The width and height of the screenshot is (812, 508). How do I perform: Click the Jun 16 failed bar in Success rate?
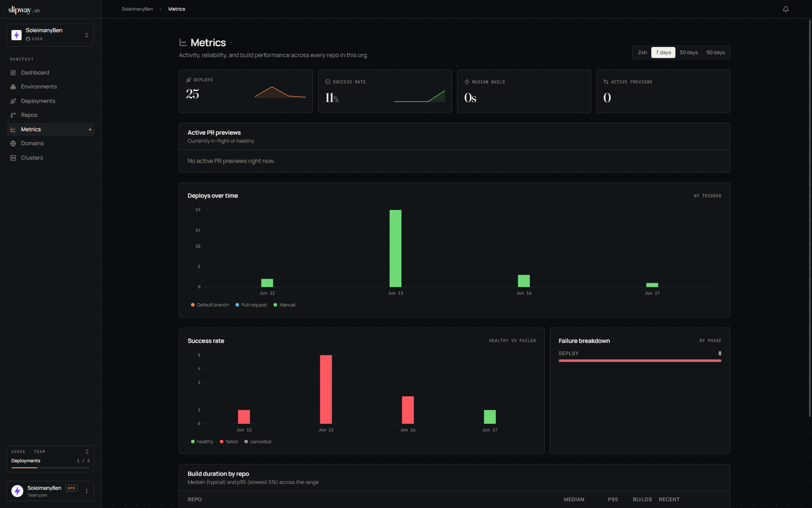[x=408, y=410]
